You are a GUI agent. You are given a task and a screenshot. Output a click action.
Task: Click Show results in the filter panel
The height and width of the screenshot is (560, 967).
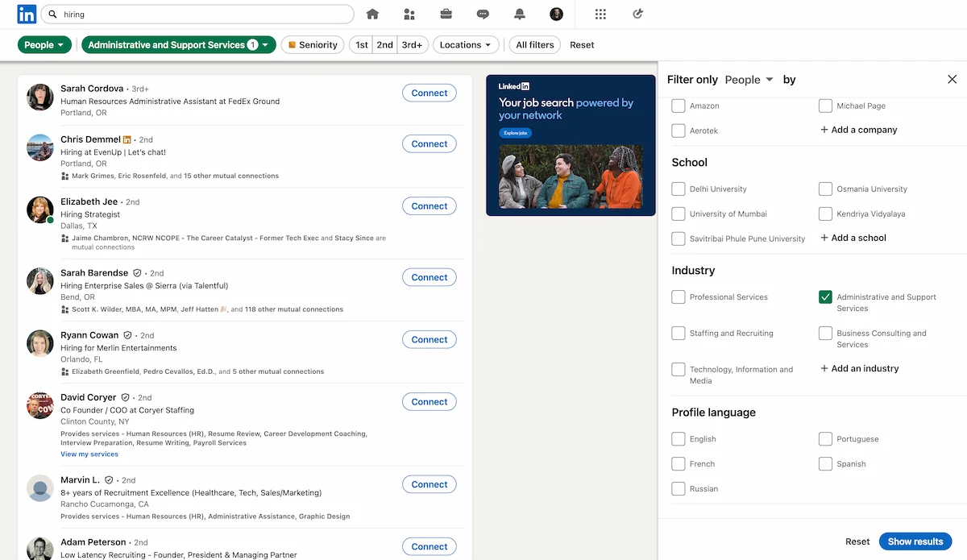(915, 541)
